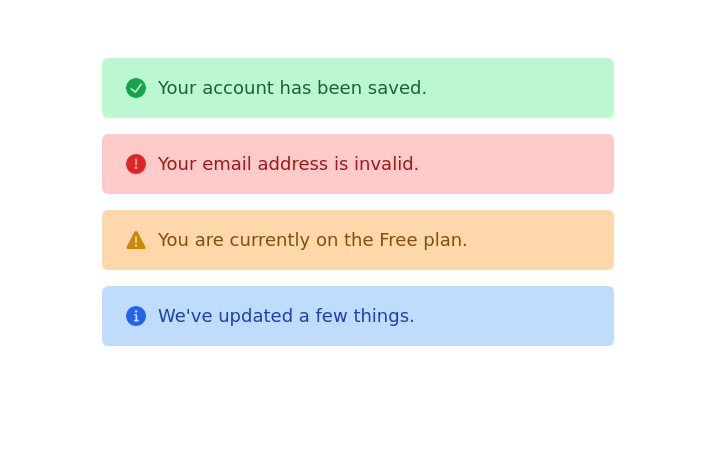Click the word "saved" in the success alert
This screenshot has width=719, height=461.
[x=398, y=89]
